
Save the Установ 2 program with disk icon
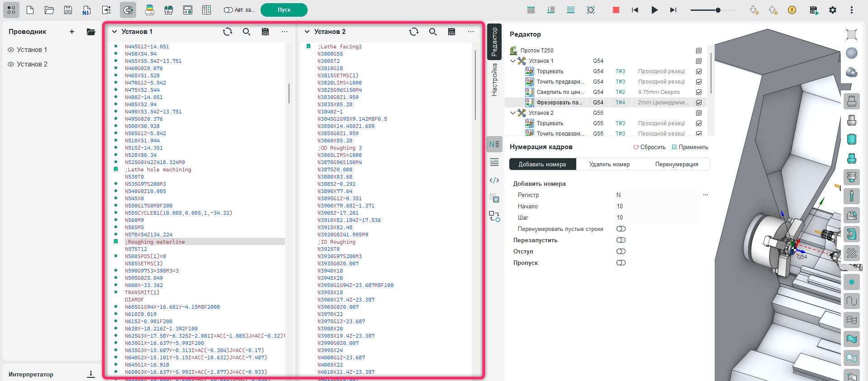(x=451, y=32)
